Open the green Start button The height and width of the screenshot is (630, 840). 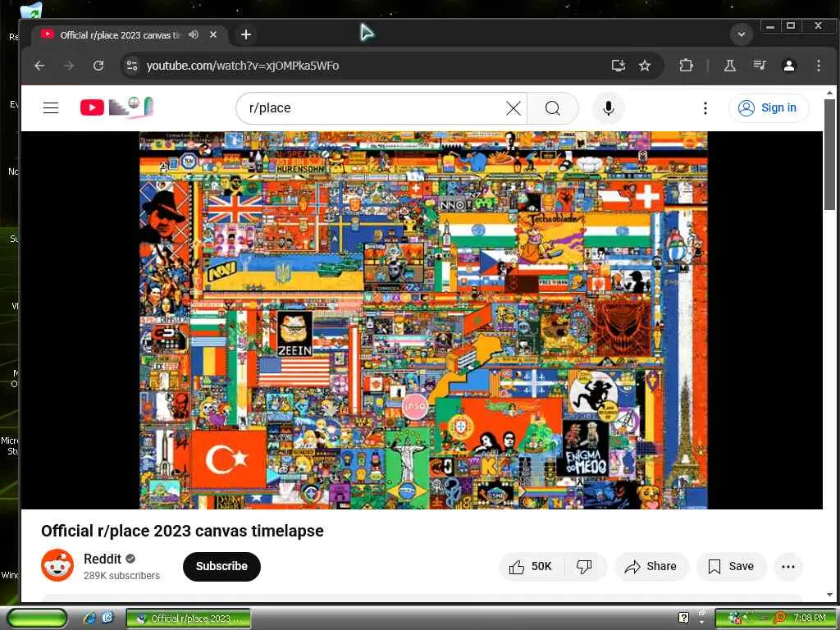[37, 619]
